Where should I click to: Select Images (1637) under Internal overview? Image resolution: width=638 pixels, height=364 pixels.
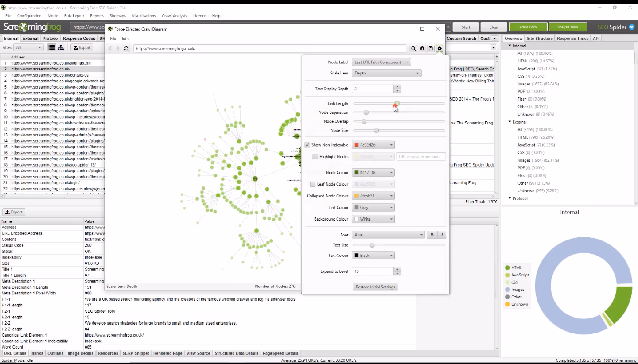pos(538,84)
